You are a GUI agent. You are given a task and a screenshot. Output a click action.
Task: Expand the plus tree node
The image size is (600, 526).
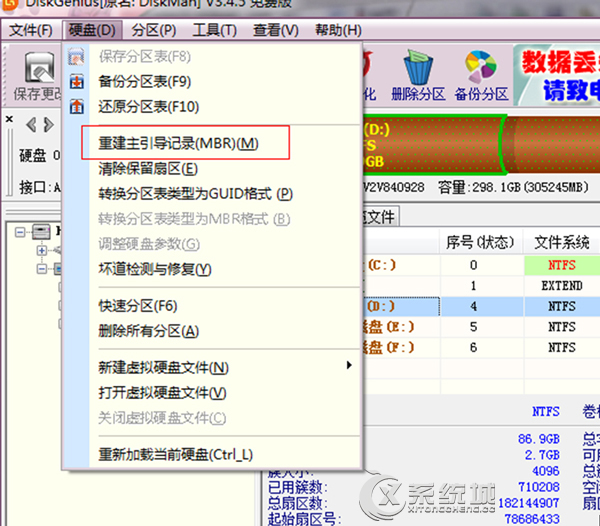42,251
